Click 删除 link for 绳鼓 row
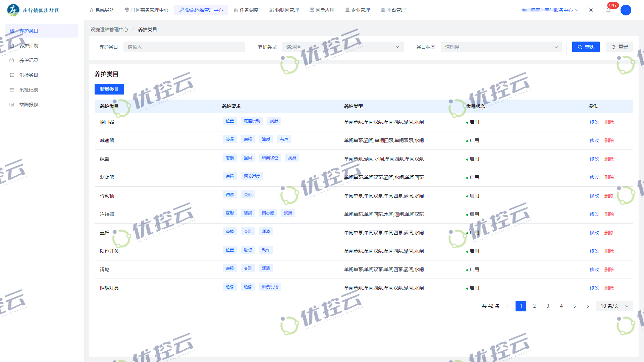This screenshot has width=644, height=362. 609,159
